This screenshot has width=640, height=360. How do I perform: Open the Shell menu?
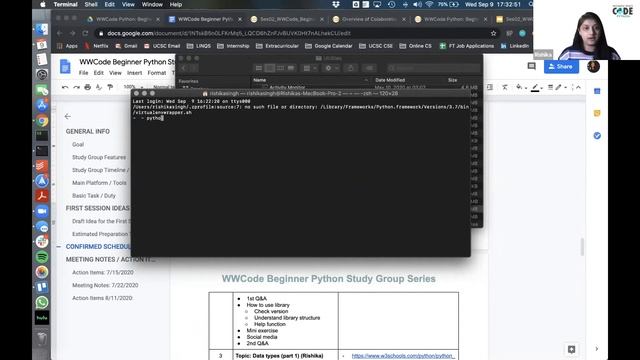(91, 4)
